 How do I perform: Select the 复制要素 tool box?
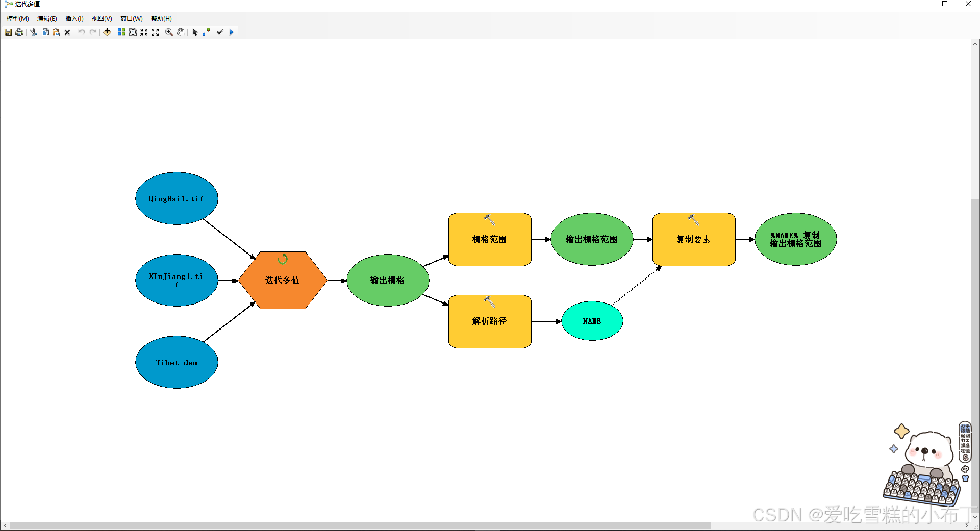[x=693, y=240]
